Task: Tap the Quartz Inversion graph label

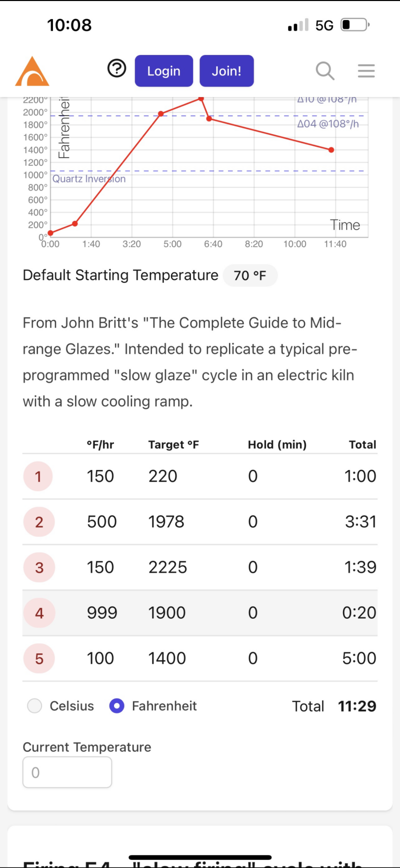Action: click(89, 179)
